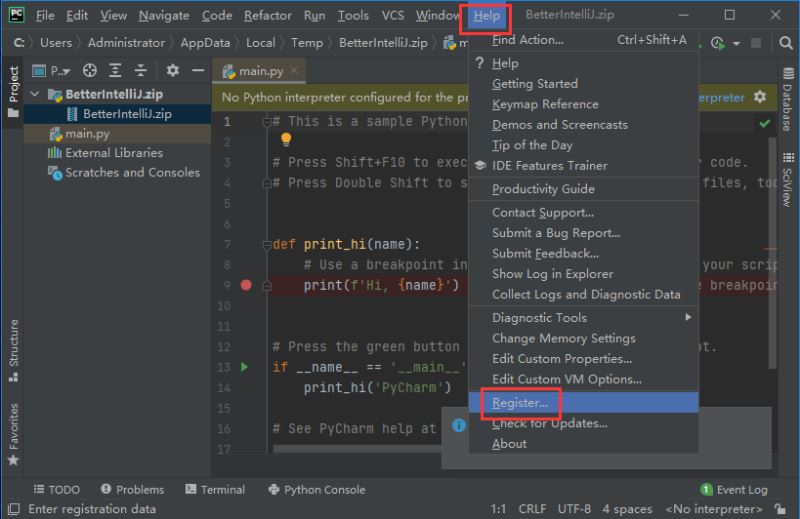
Task: Click the lightbulb quick-fix icon
Action: [x=286, y=139]
